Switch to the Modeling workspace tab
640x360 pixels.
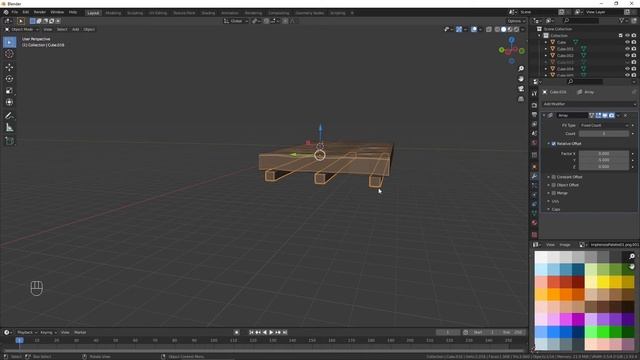tap(113, 13)
